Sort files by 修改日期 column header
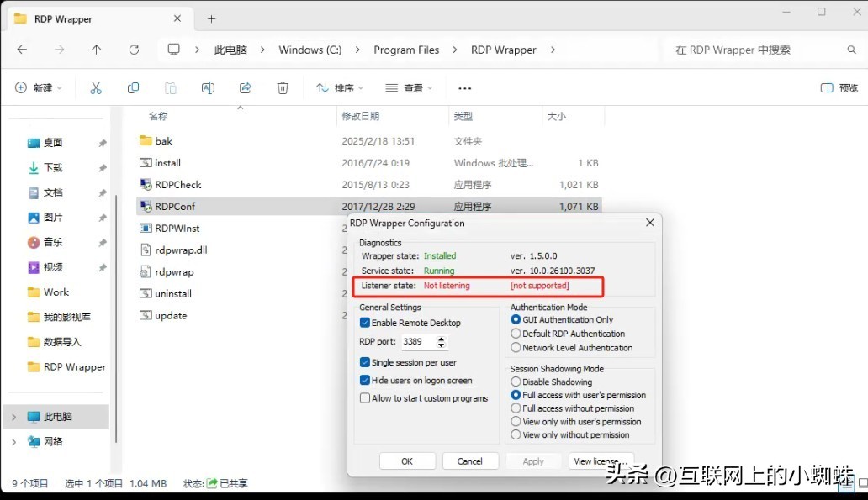 click(x=360, y=116)
